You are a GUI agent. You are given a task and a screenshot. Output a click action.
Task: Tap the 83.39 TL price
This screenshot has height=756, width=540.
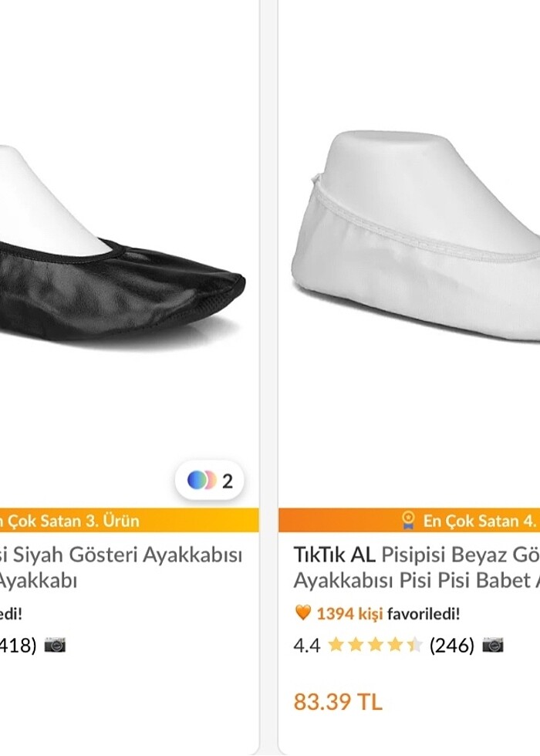click(x=336, y=703)
